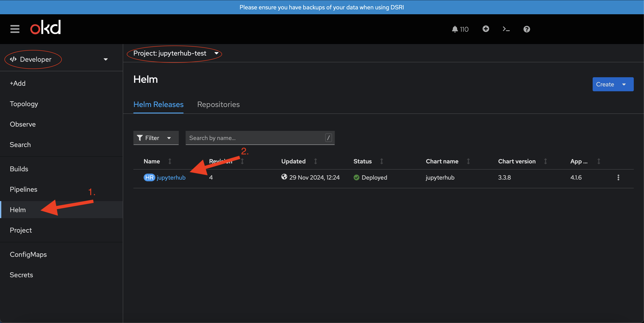This screenshot has height=323, width=644.
Task: Click the funnel Filter icon
Action: [140, 138]
